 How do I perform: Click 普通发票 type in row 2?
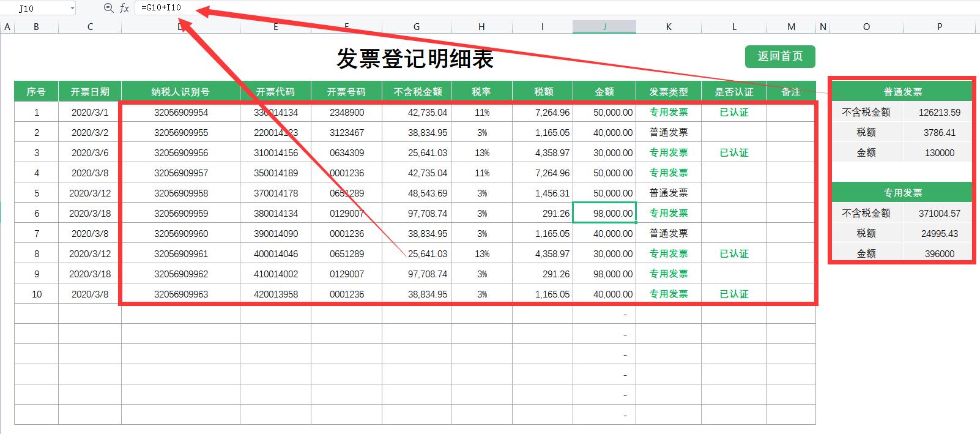point(669,132)
